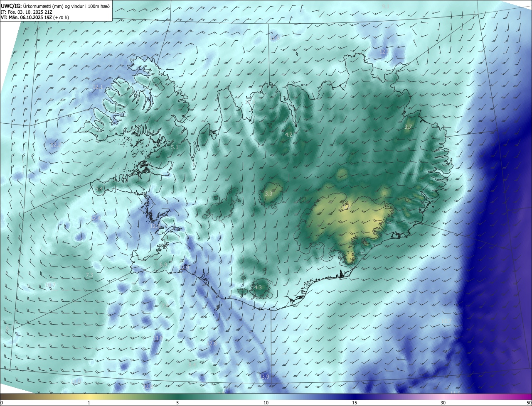
Task: Click the 7.3 value label offshore
Action: 89,275
